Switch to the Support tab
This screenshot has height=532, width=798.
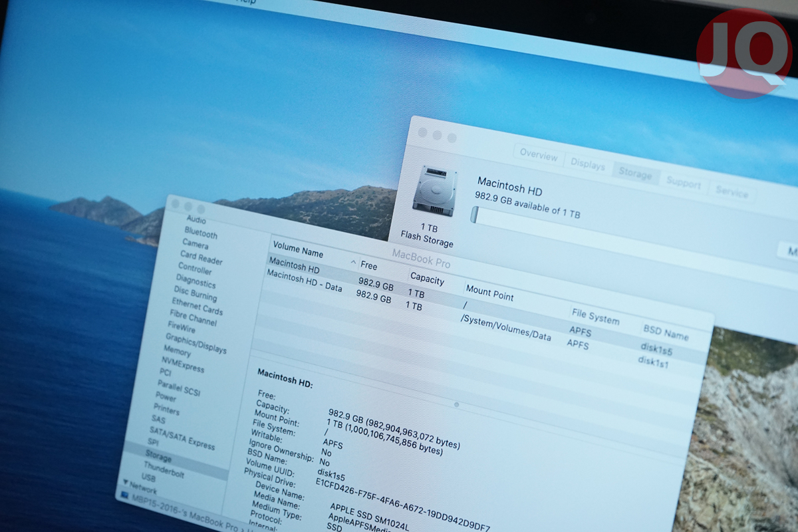tap(684, 183)
